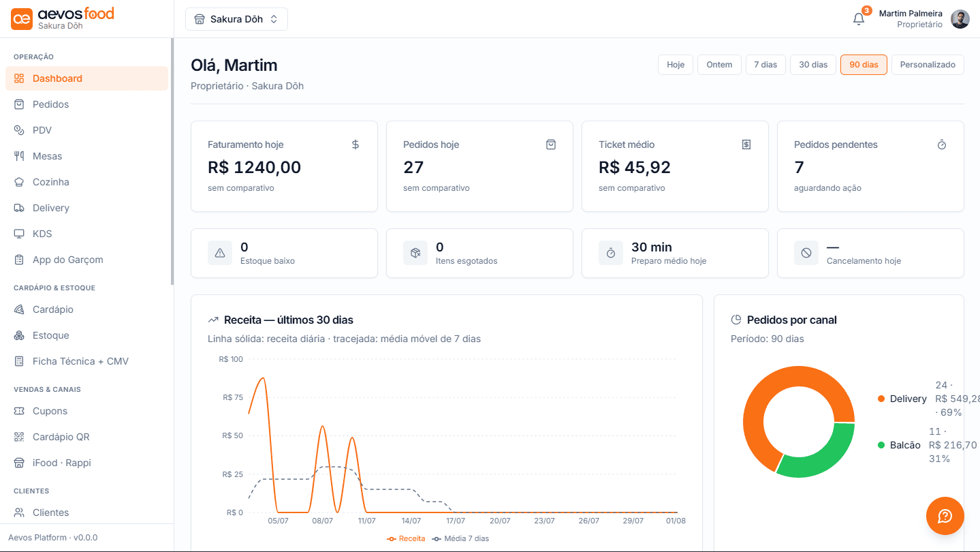
Task: Click the Mesas cutlery icon
Action: tap(19, 156)
